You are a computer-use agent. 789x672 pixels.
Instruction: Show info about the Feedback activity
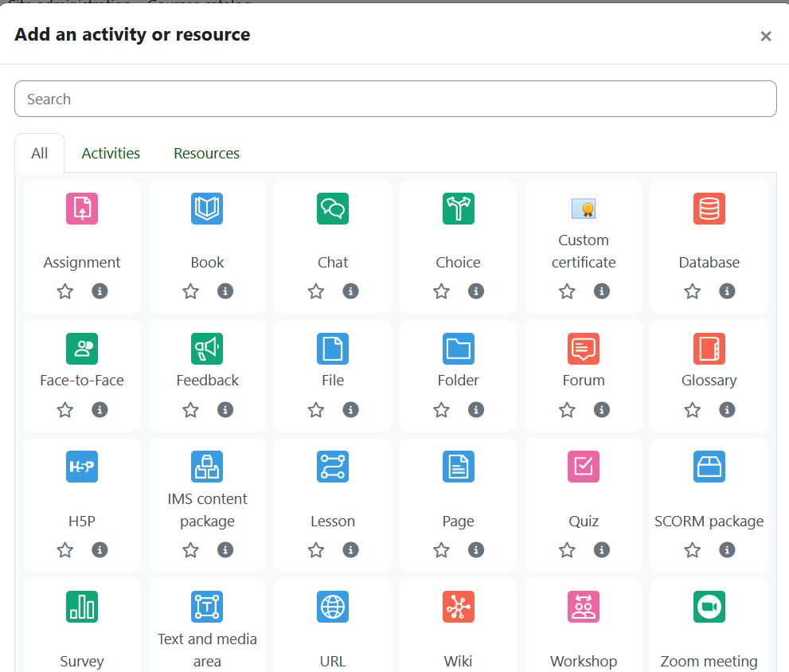tap(225, 409)
